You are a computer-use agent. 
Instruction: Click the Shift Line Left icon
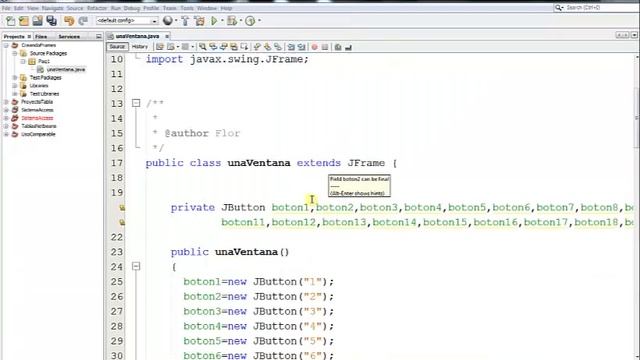tap(291, 47)
